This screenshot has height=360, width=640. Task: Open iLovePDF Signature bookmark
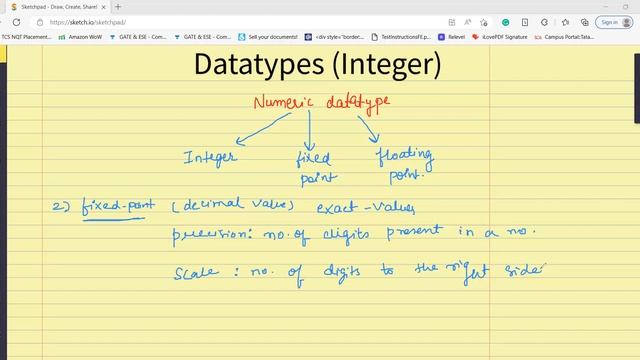coord(500,37)
